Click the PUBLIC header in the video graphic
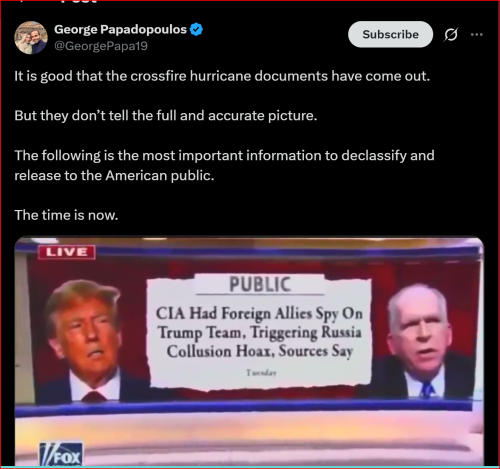 coord(260,284)
